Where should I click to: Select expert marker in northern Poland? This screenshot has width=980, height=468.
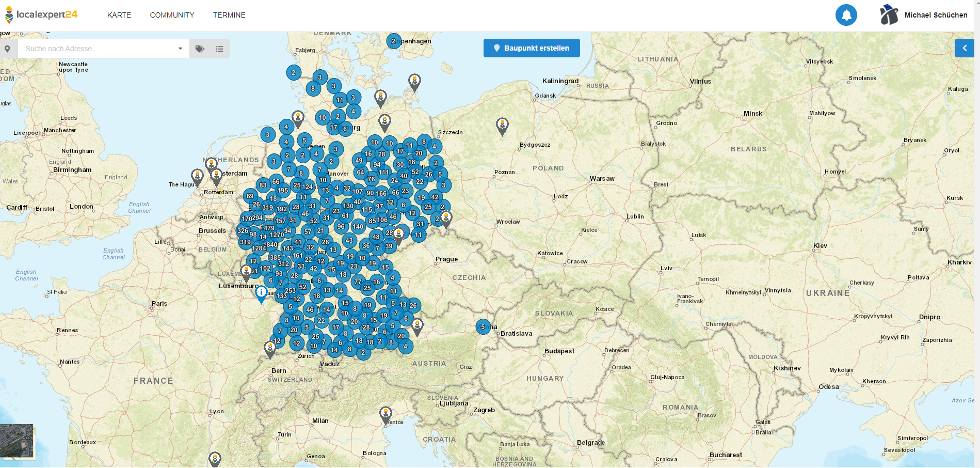(x=502, y=126)
